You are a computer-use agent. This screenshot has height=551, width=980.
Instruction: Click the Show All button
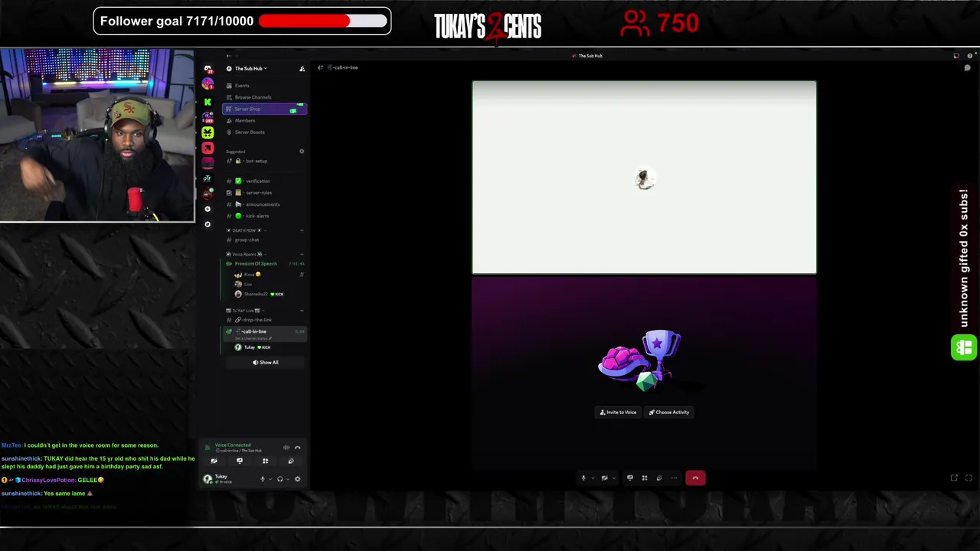(265, 363)
